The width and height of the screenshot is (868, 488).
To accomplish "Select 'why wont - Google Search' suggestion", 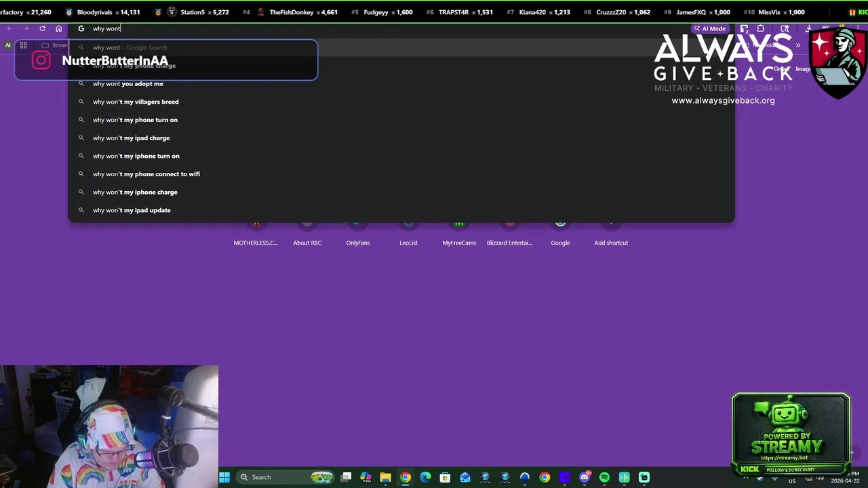I will (401, 47).
